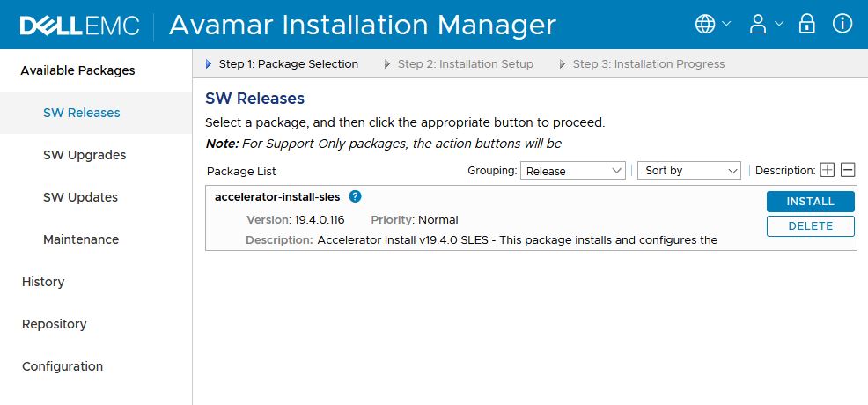Open the globe language menu

point(712,25)
